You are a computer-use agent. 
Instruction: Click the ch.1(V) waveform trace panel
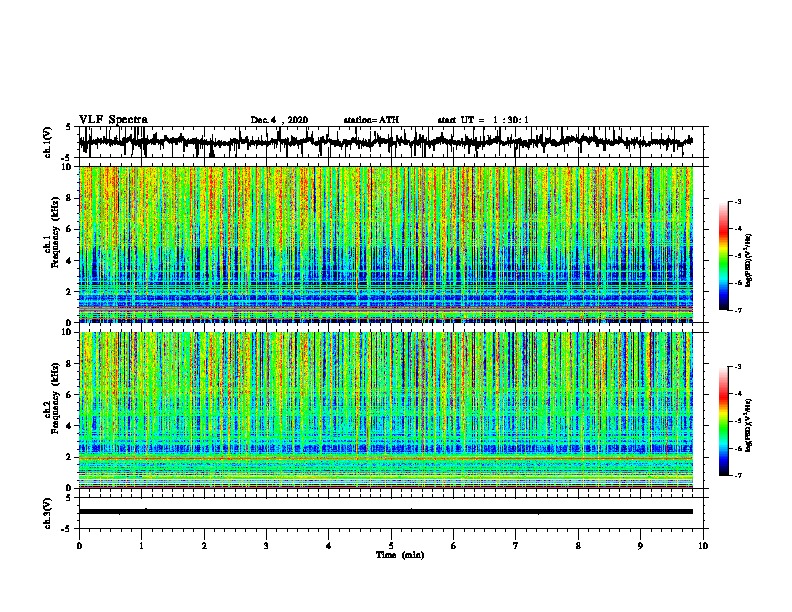coord(393,142)
